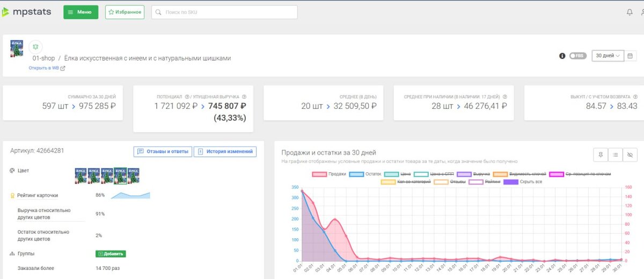Screen dimensions: 644x279
Task: Pin the sales chart with pin icon
Action: (601, 155)
